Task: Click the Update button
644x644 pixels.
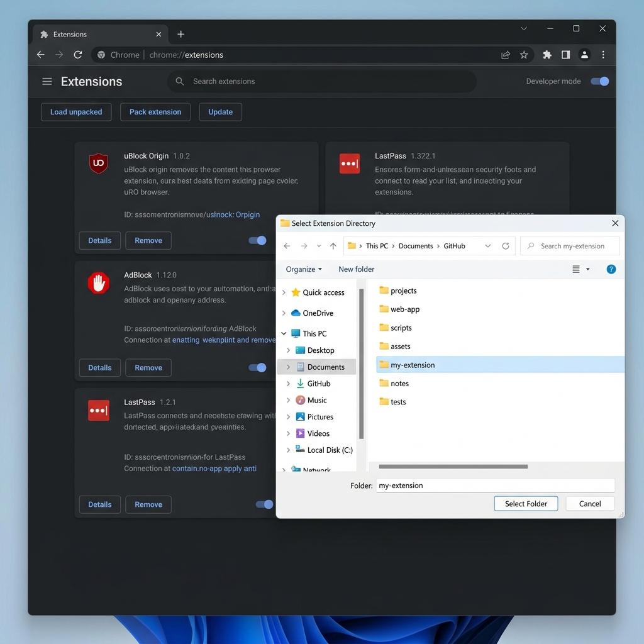Action: (221, 112)
